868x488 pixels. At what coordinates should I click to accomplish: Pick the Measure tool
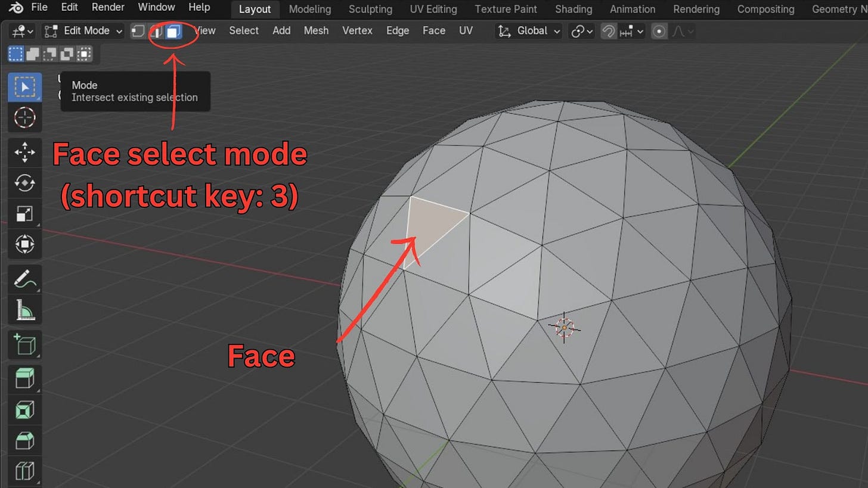[x=24, y=309]
